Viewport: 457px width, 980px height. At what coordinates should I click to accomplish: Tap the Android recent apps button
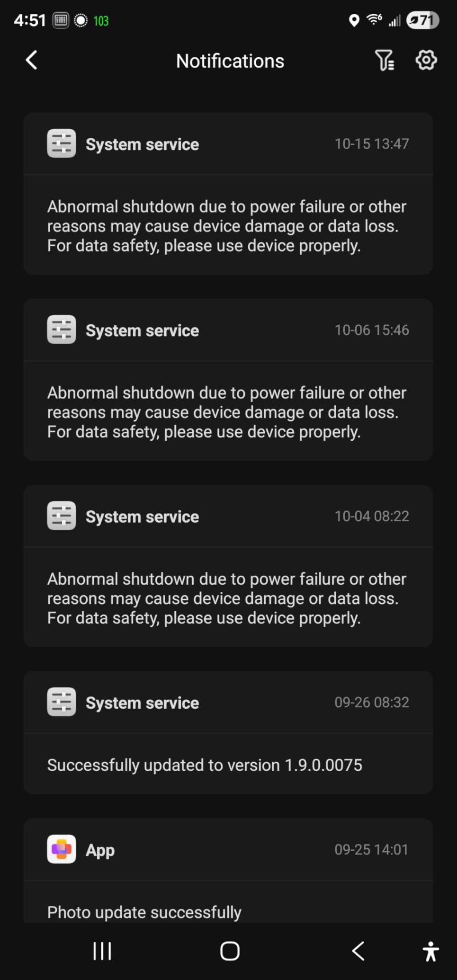point(102,951)
